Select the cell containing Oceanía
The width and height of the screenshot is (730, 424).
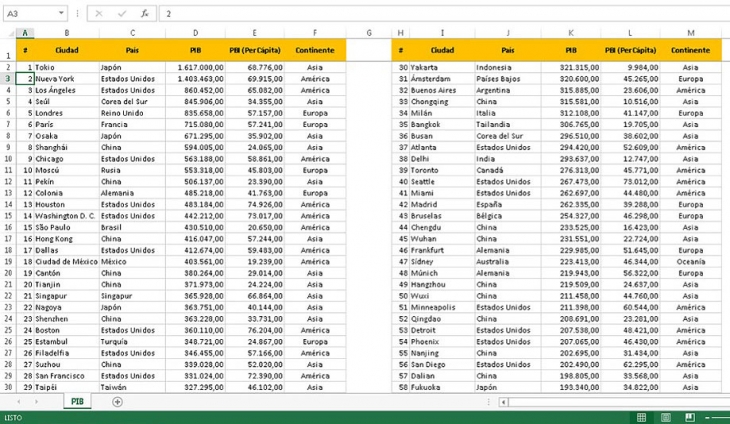pyautogui.click(x=690, y=262)
